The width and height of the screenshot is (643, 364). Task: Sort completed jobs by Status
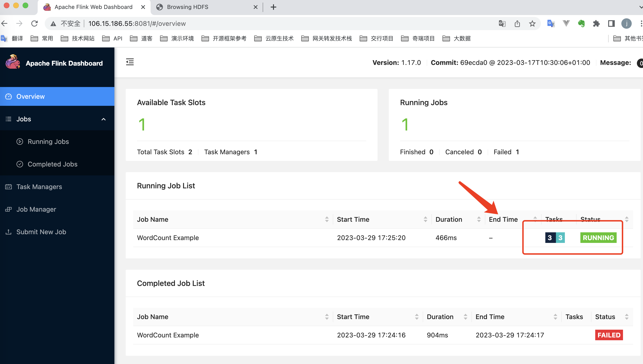tap(627, 317)
